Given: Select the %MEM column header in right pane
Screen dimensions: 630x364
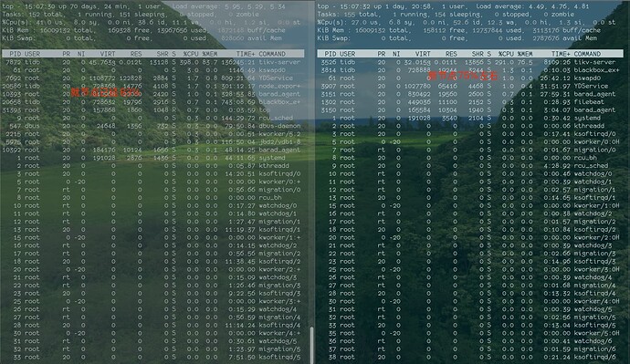Looking at the screenshot, I should pos(525,54).
